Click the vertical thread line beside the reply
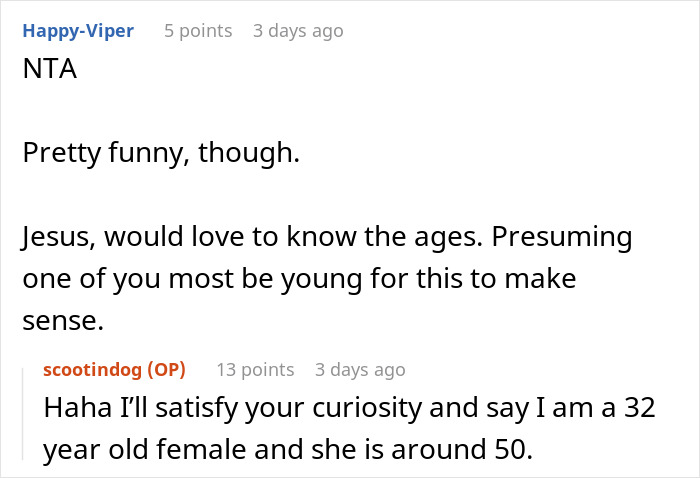The height and width of the screenshot is (478, 700). coord(24,412)
